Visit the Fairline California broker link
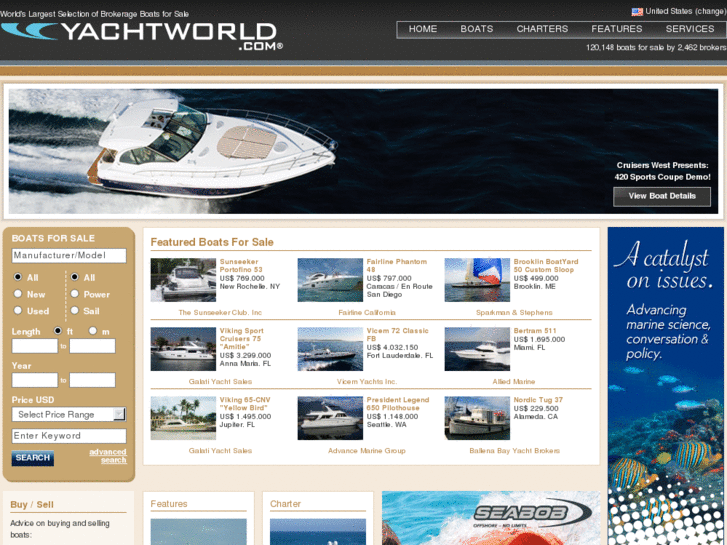This screenshot has height=545, width=727. [x=367, y=313]
